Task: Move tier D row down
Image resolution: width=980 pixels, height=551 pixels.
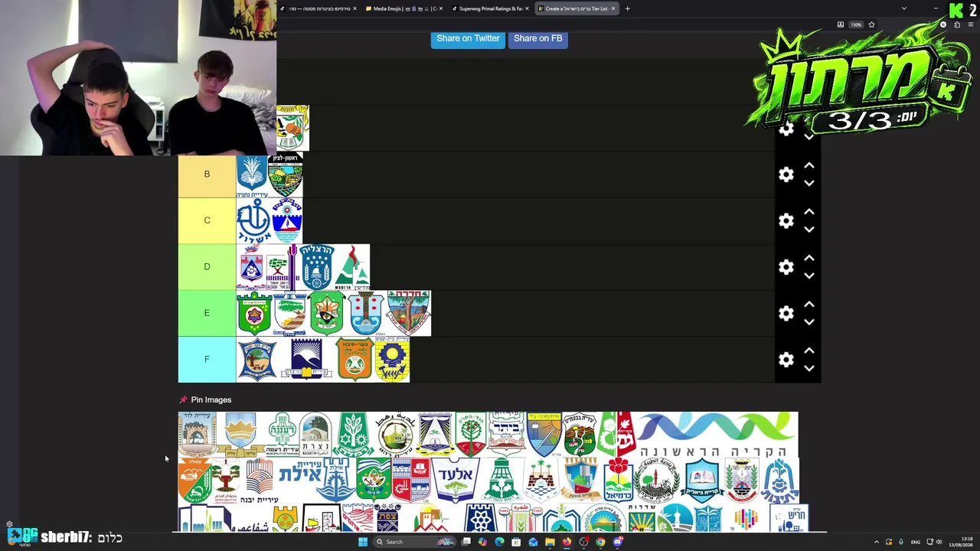Action: (x=809, y=276)
